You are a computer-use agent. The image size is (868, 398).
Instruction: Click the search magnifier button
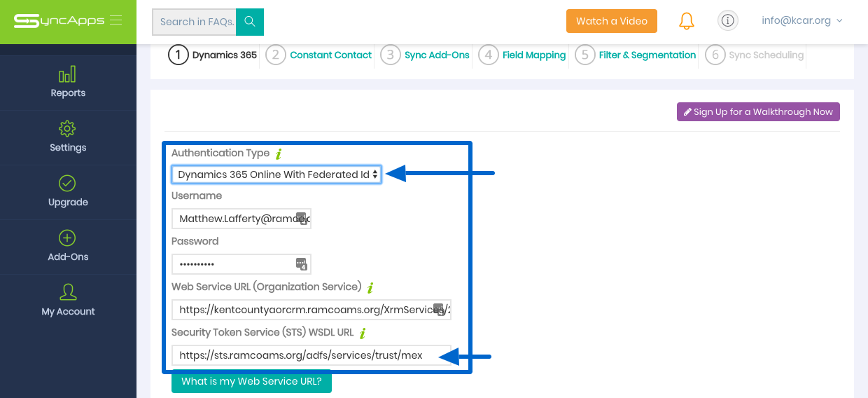pyautogui.click(x=250, y=22)
